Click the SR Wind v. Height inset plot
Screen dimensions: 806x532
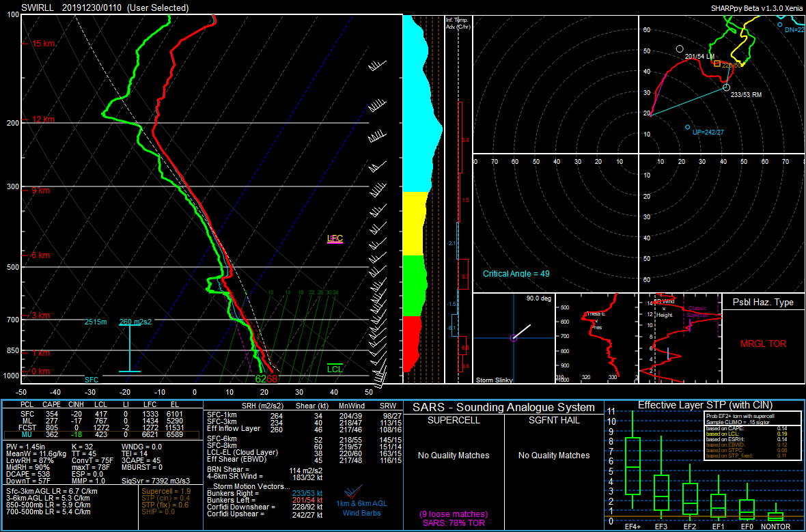click(x=680, y=338)
